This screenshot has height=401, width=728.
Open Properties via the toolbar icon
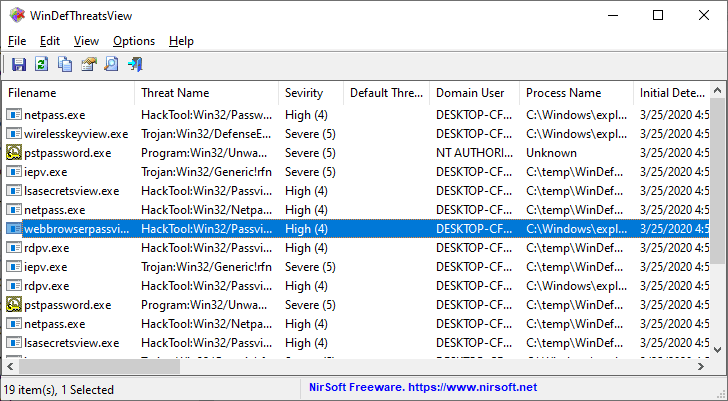point(88,65)
